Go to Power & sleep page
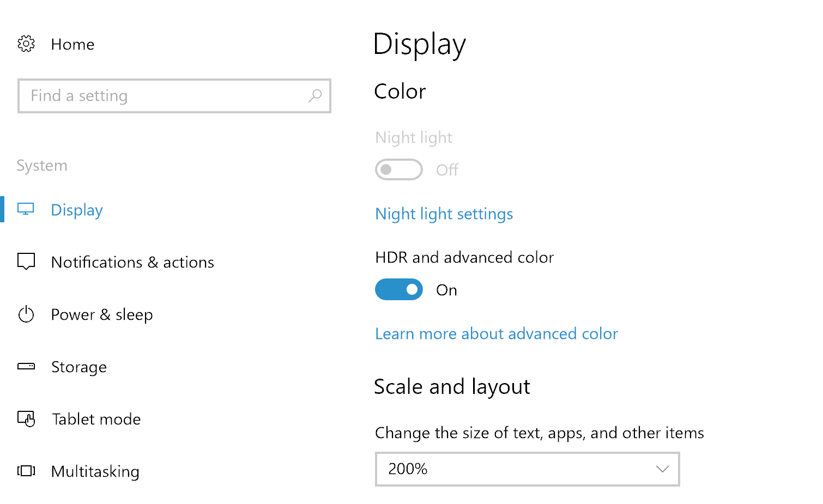This screenshot has height=504, width=823. (102, 314)
